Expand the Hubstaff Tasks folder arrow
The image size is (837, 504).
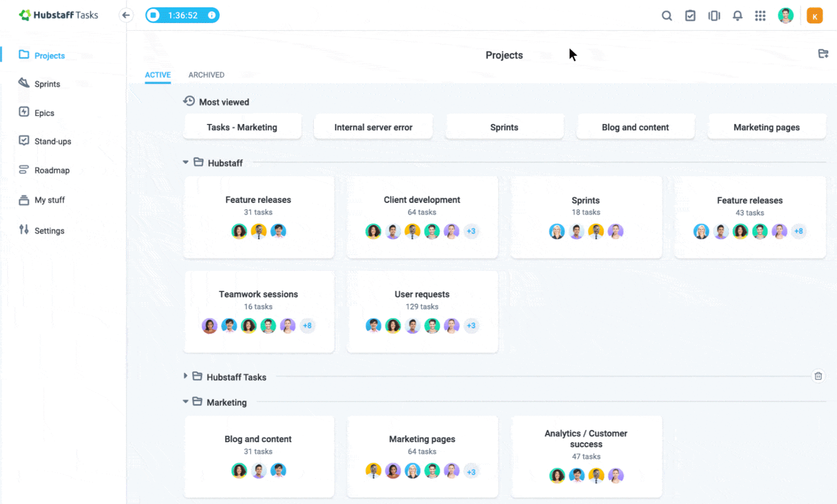tap(185, 376)
